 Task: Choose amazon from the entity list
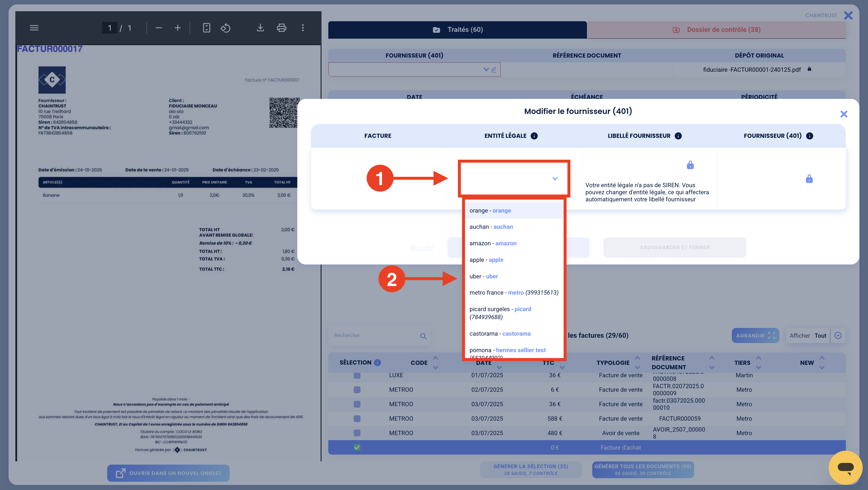[514, 243]
